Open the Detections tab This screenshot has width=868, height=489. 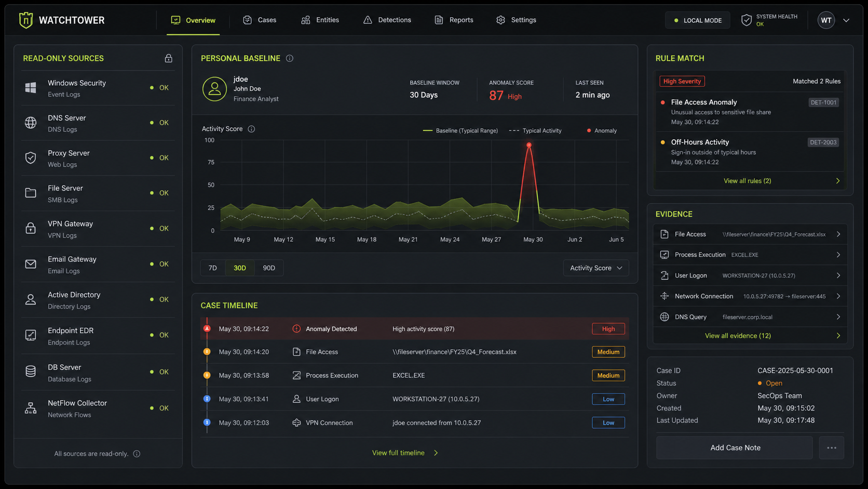(387, 20)
